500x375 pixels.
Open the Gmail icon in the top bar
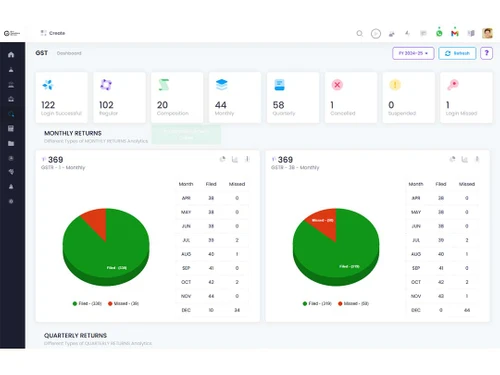455,33
